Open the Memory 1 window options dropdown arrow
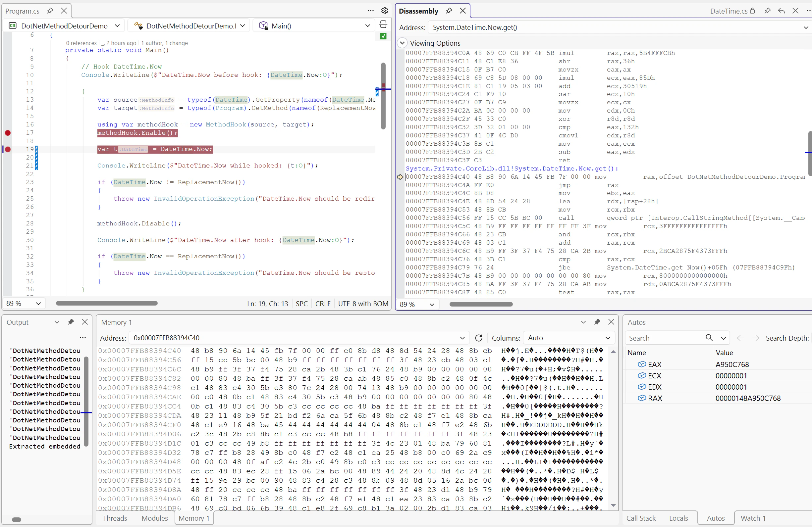This screenshot has height=527, width=812. click(x=583, y=322)
